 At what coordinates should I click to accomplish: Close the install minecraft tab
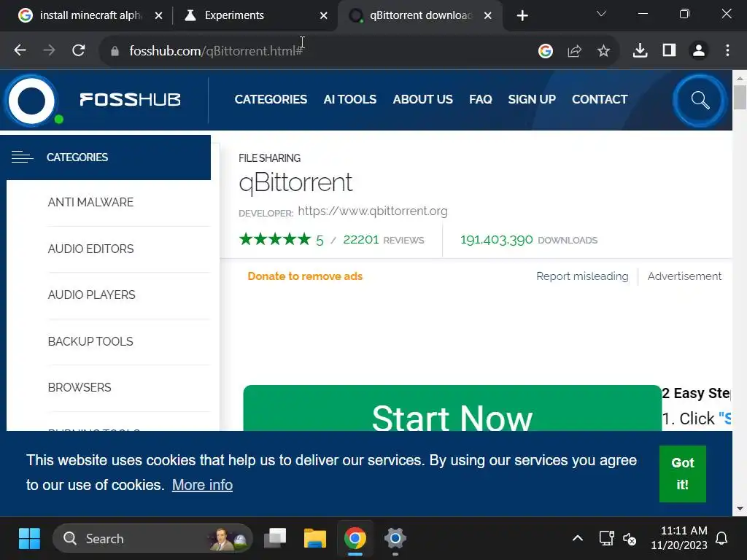(158, 16)
